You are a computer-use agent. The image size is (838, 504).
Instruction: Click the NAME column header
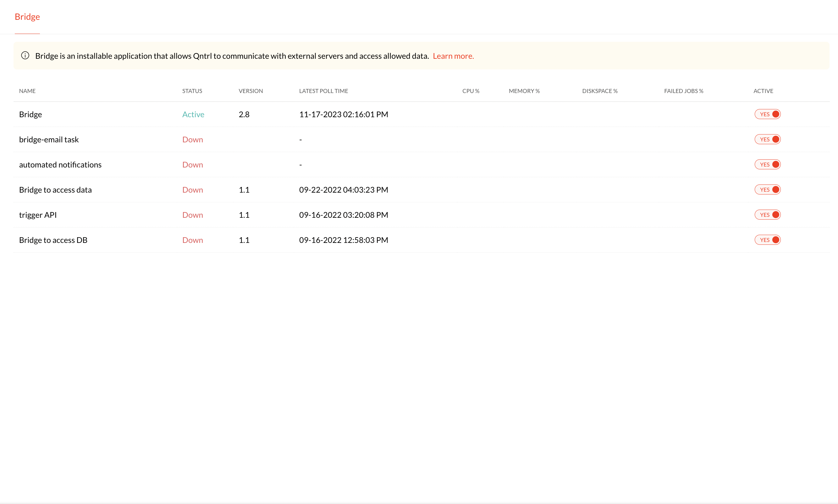(27, 91)
